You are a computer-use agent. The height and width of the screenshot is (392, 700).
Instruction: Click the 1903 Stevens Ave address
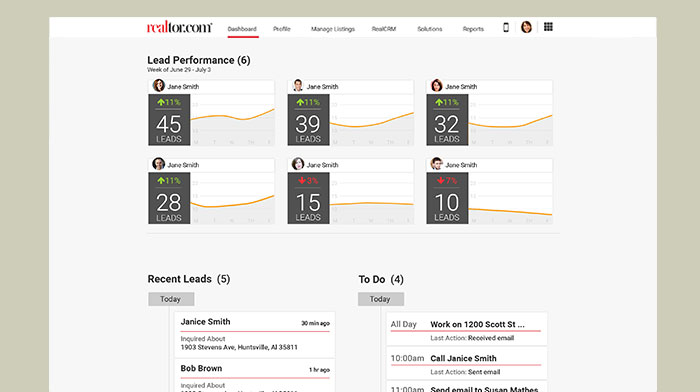click(239, 347)
